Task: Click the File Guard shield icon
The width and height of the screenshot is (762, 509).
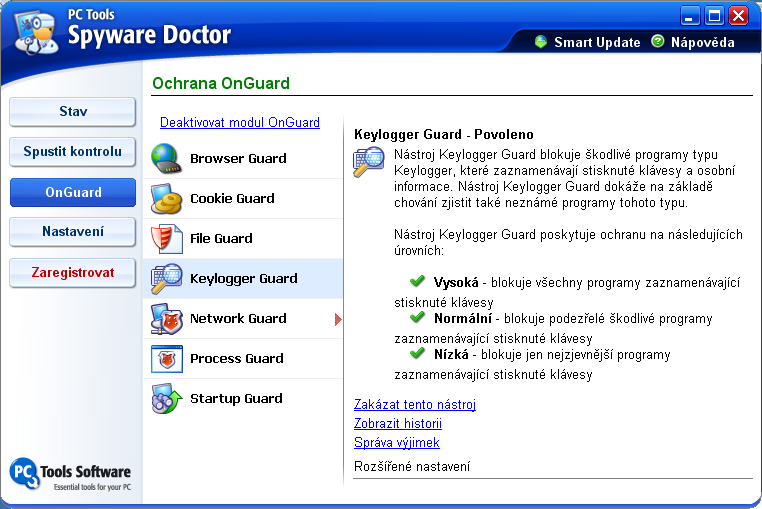Action: click(x=166, y=239)
